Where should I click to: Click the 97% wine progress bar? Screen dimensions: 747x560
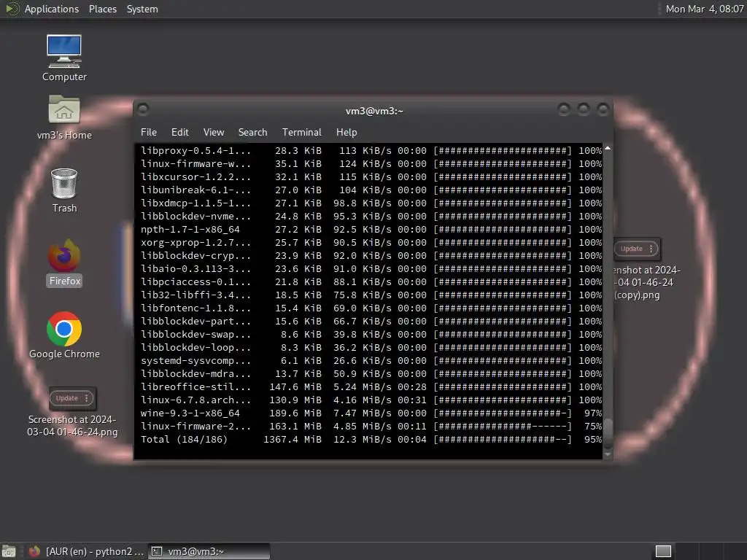tap(502, 413)
